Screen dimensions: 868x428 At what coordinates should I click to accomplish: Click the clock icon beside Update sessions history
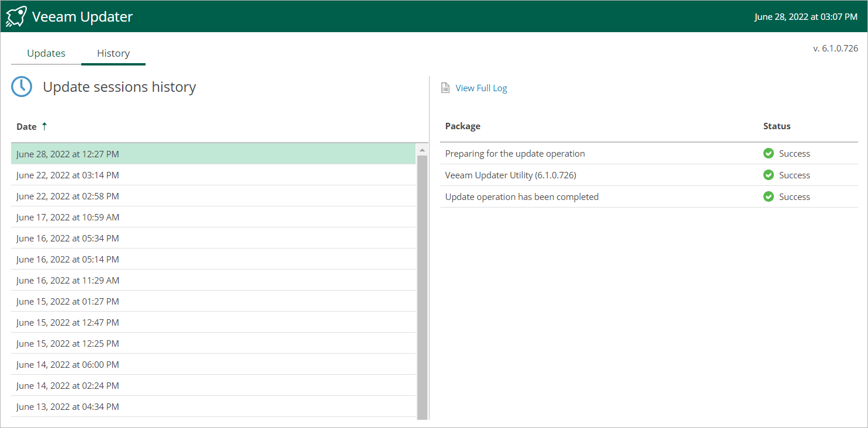pyautogui.click(x=22, y=87)
